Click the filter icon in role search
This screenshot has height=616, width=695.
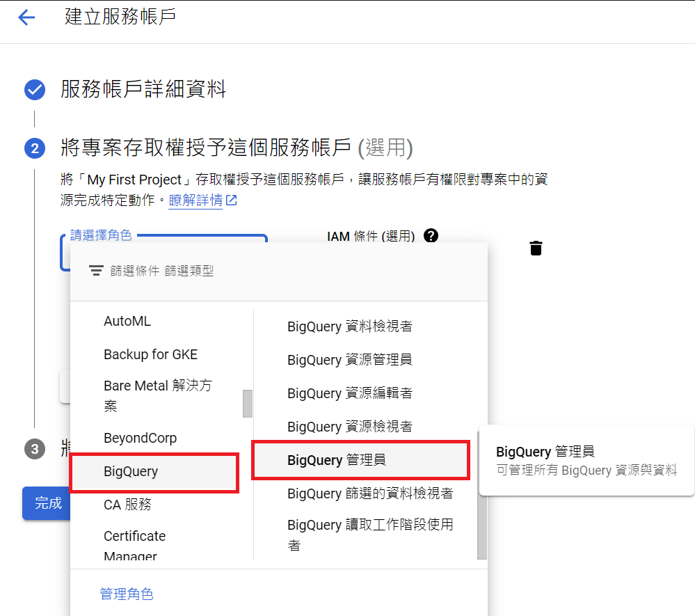pyautogui.click(x=96, y=271)
